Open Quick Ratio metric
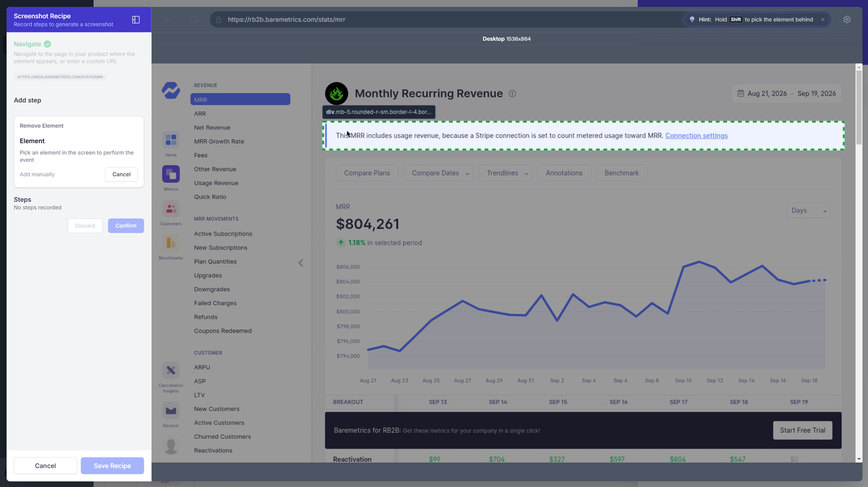Viewport: 868px width, 487px height. 210,197
